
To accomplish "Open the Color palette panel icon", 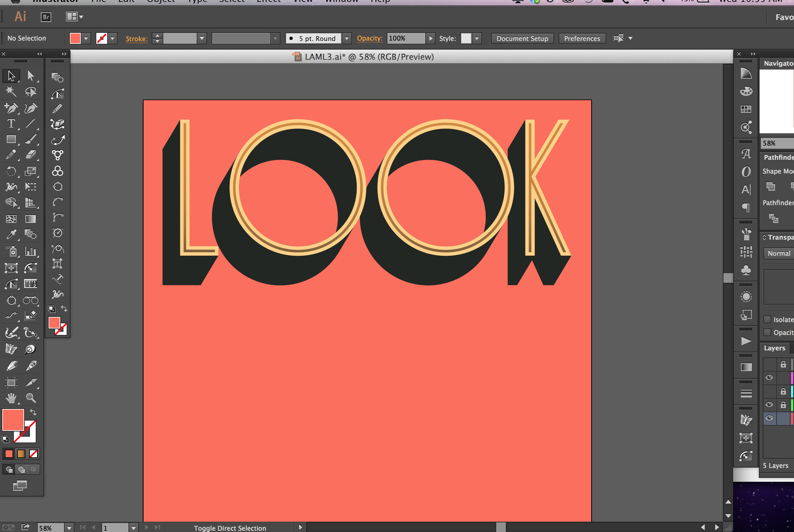I will click(746, 91).
